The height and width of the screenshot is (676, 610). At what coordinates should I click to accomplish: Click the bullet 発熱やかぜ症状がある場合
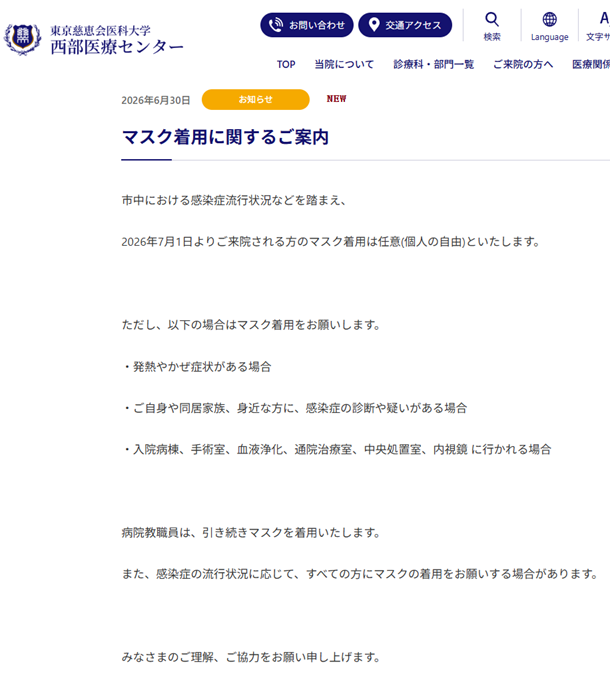197,367
